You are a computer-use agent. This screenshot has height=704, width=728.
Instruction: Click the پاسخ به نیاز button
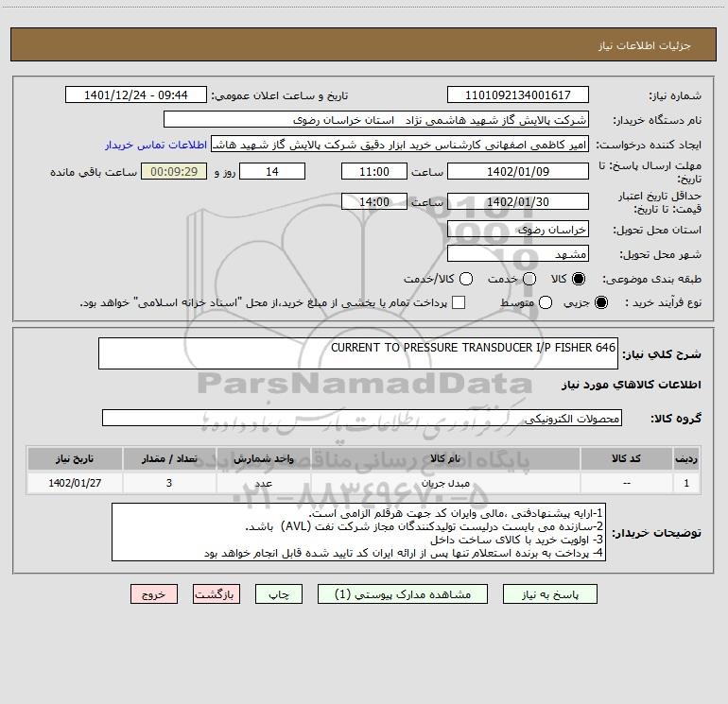pos(549,594)
